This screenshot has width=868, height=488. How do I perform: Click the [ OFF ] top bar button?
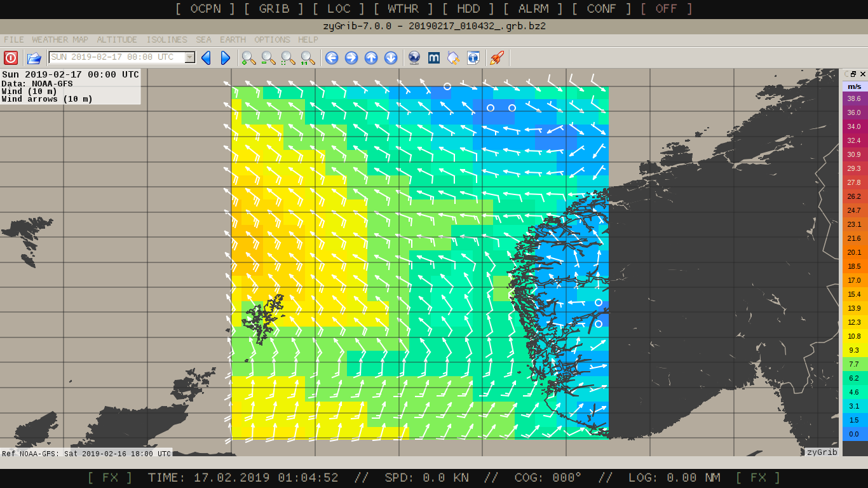(667, 9)
